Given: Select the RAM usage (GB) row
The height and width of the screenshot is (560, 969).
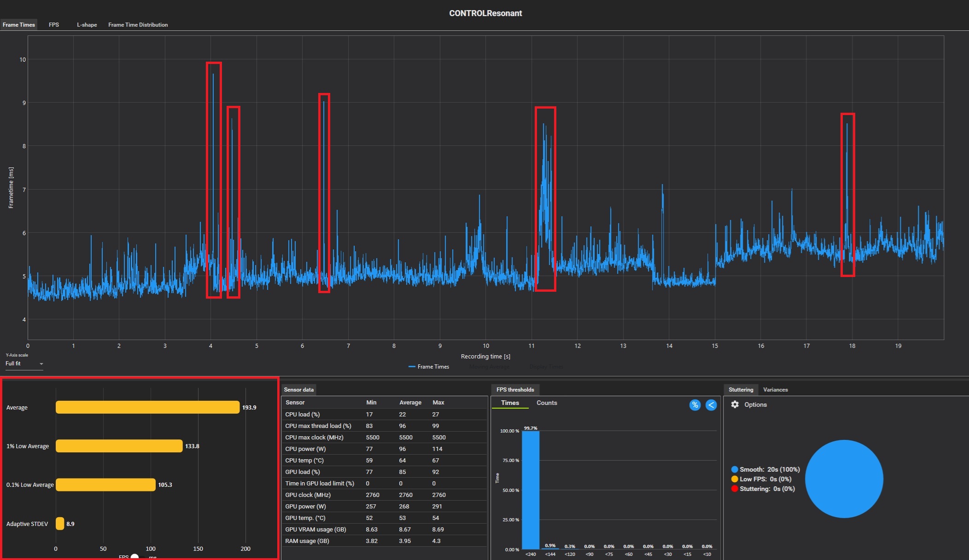Looking at the screenshot, I should (x=385, y=541).
